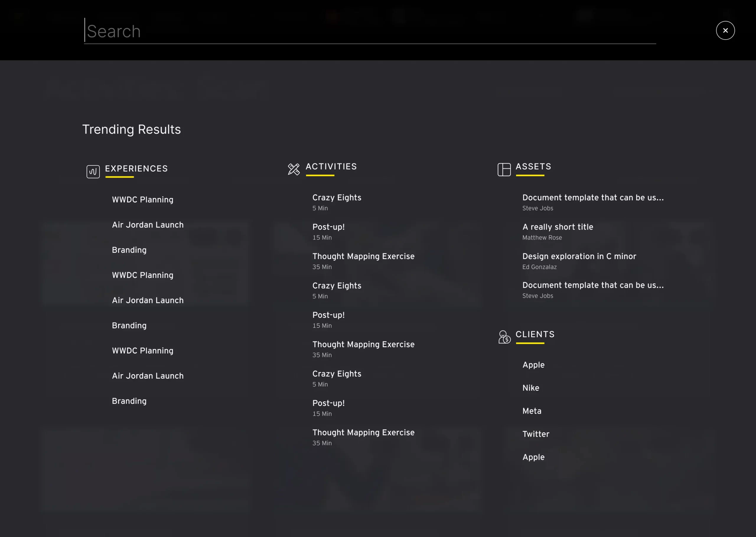Open the first Air Jordan Launch experience
The height and width of the screenshot is (537, 756).
[x=148, y=225]
